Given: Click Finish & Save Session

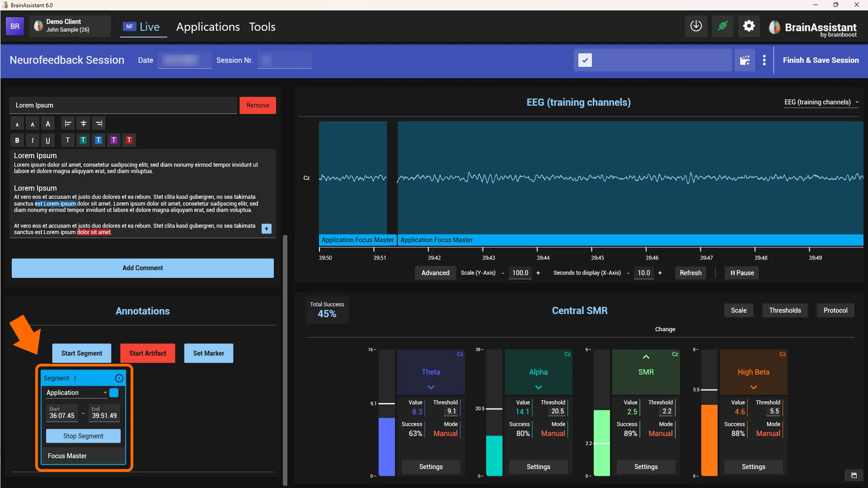Looking at the screenshot, I should (821, 60).
